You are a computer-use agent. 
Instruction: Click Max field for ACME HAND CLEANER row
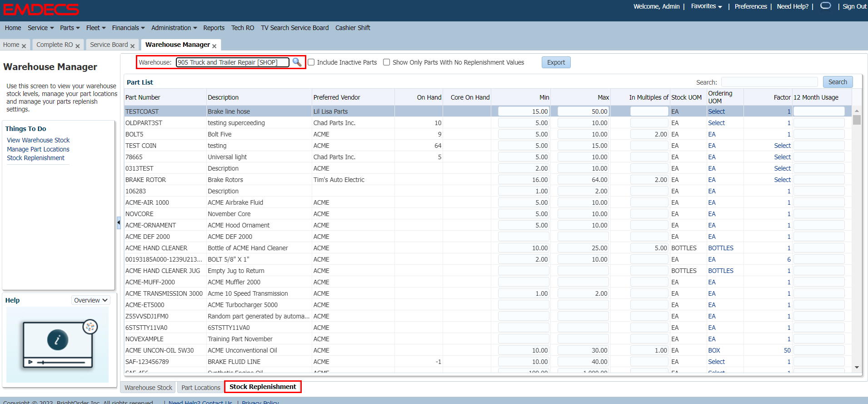pyautogui.click(x=583, y=248)
